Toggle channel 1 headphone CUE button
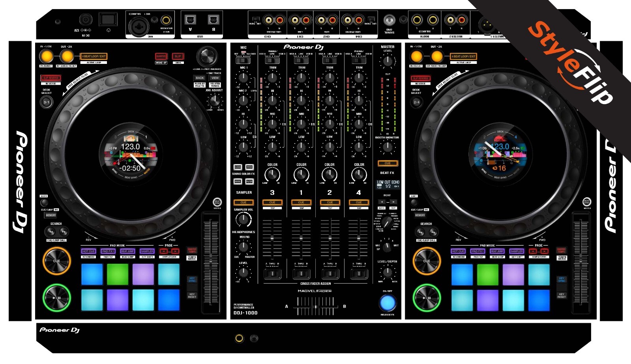Screen dimensions: 631x364 (x=301, y=202)
